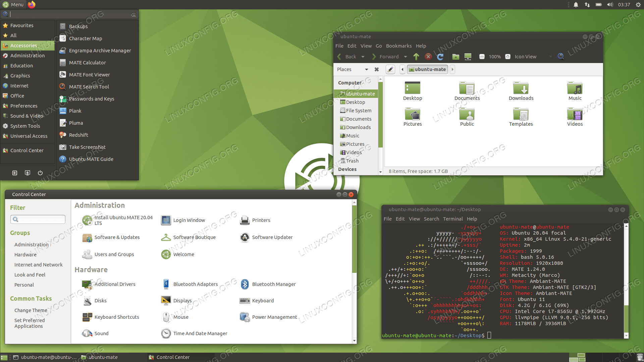Click the Menu button in top panel
Screen dimensions: 644x362
coord(13,4)
